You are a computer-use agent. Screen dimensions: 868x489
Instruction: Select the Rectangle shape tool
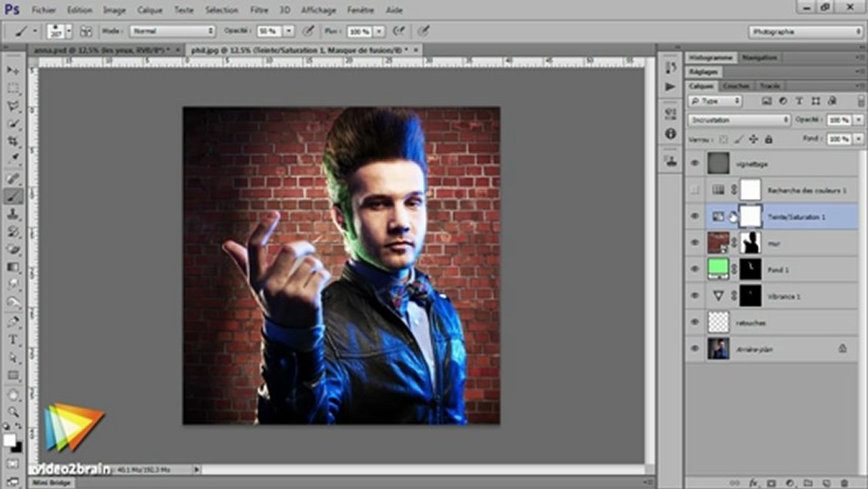click(x=14, y=375)
